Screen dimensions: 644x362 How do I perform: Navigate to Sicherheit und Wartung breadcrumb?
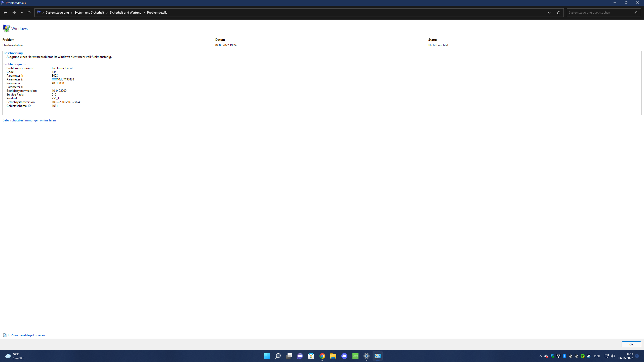click(x=126, y=13)
